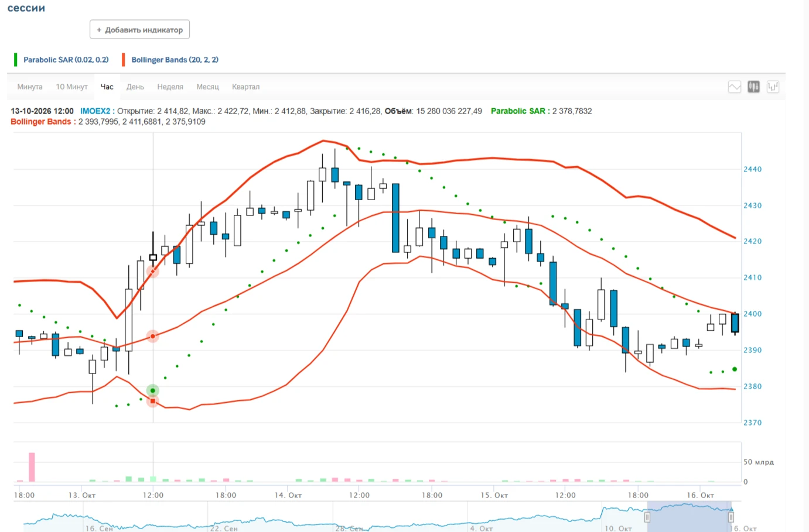The width and height of the screenshot is (809, 532).
Task: Click the lower Bollinger band square marker
Action: (153, 401)
